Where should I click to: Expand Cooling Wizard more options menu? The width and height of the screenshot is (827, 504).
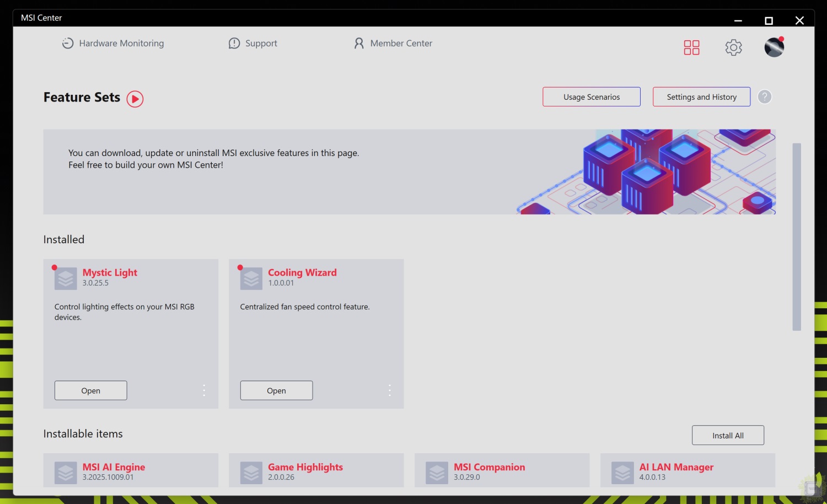pyautogui.click(x=390, y=390)
